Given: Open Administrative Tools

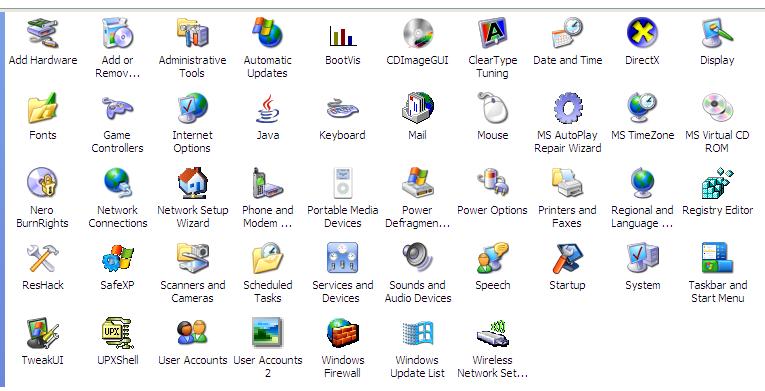Looking at the screenshot, I should [192, 34].
